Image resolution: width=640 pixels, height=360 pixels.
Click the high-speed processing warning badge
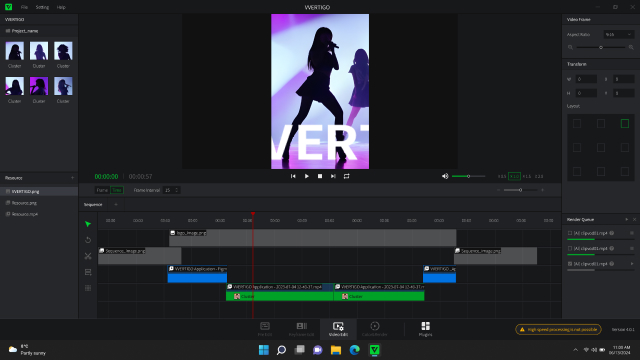pos(558,329)
